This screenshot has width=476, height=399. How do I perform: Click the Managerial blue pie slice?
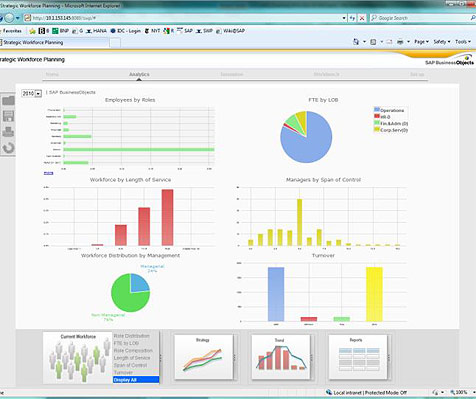click(x=140, y=284)
